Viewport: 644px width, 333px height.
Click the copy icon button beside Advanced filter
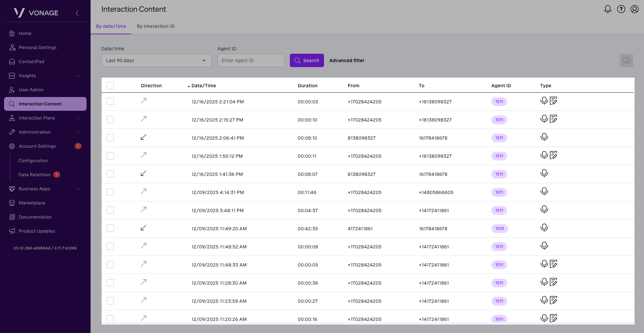[626, 60]
